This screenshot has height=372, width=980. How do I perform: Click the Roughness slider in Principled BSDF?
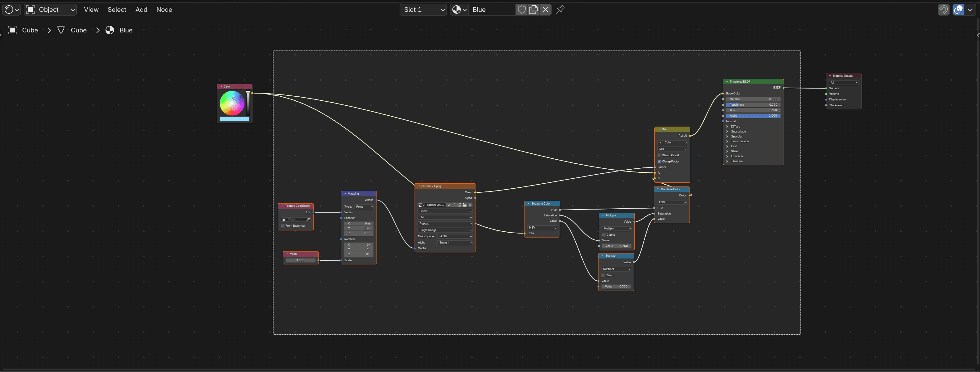click(x=753, y=105)
